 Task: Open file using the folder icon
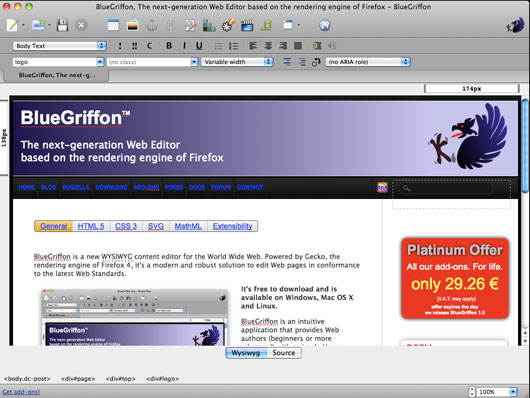pos(38,25)
